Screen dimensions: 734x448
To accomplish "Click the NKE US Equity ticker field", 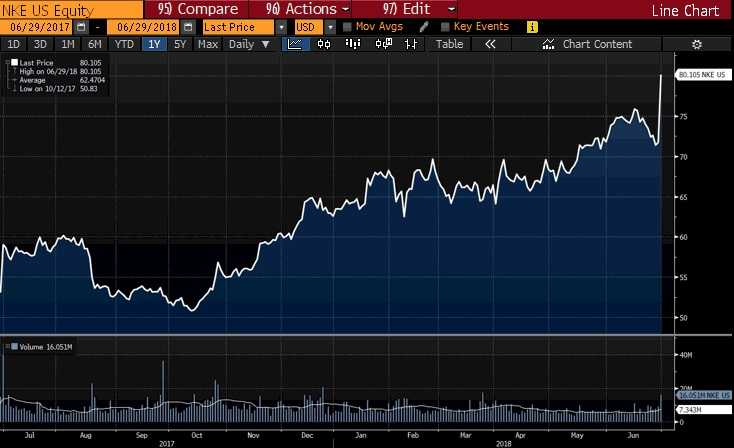I will (71, 10).
